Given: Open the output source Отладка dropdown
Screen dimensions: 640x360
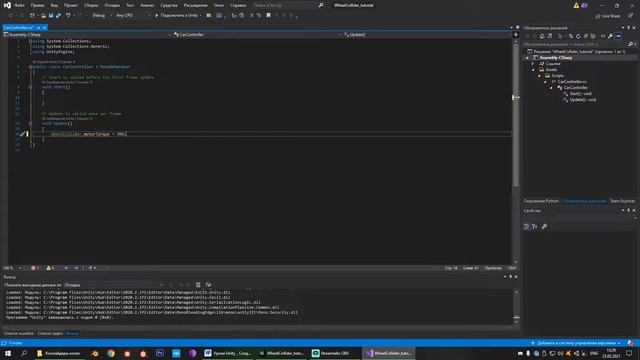Looking at the screenshot, I should click(114, 285).
